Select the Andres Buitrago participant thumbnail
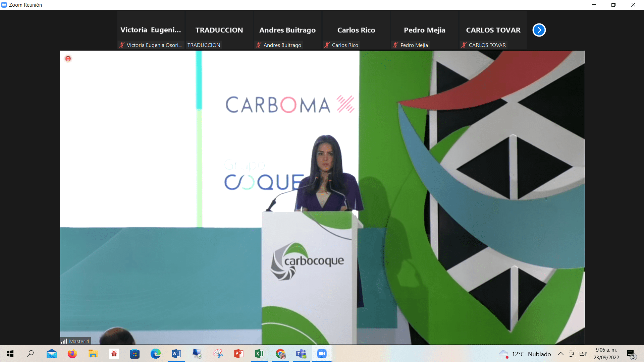Image resolution: width=644 pixels, height=362 pixels. 287,30
